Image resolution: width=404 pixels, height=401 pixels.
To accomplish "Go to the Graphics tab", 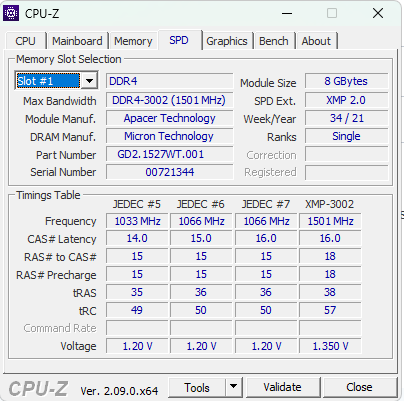I will [227, 41].
